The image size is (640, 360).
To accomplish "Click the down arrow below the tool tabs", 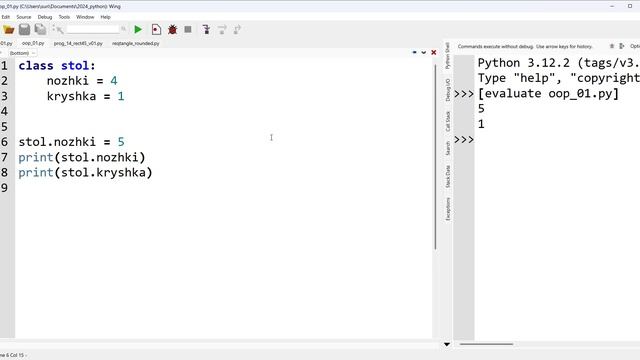I will tap(447, 344).
